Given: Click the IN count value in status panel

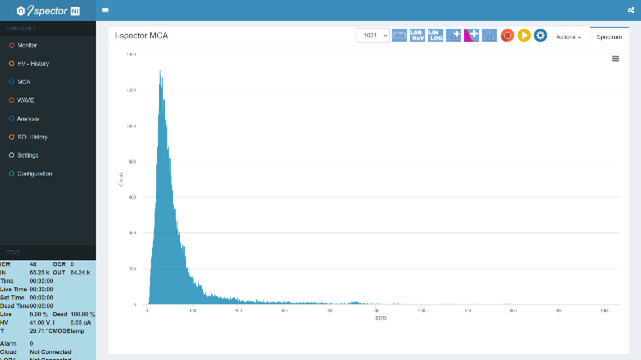Looking at the screenshot, I should tap(39, 273).
